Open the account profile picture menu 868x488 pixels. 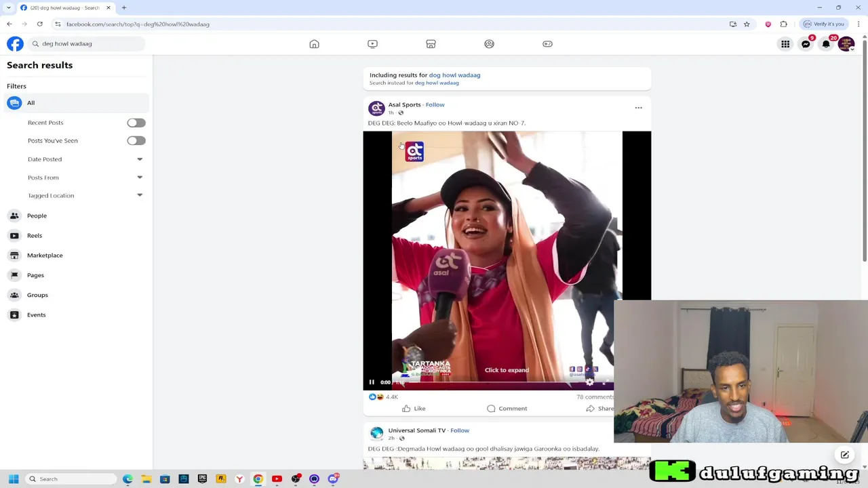(x=846, y=44)
